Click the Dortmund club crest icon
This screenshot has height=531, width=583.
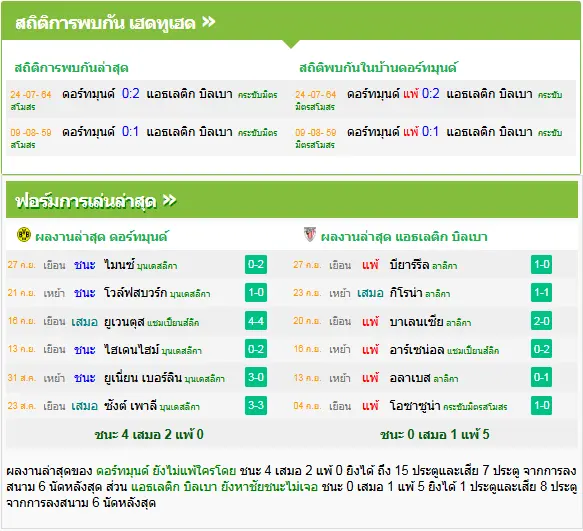(24, 235)
